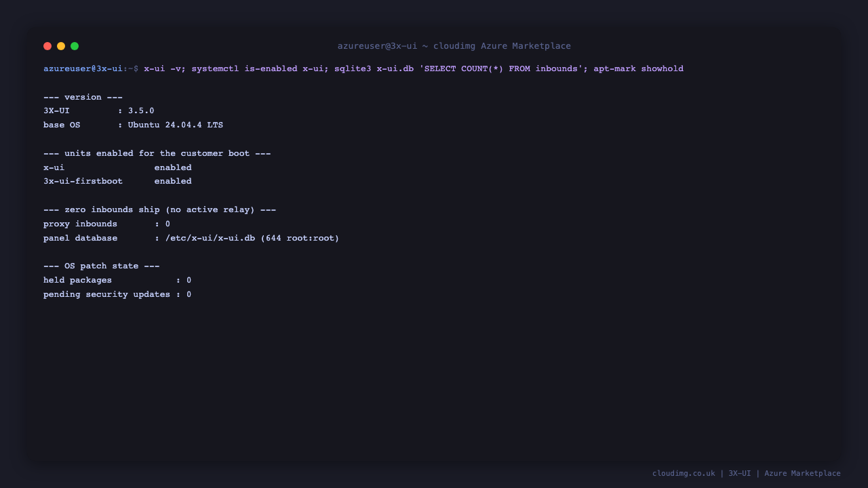Click the 'zero inbounds ship (no active relay)' header

[159, 209]
